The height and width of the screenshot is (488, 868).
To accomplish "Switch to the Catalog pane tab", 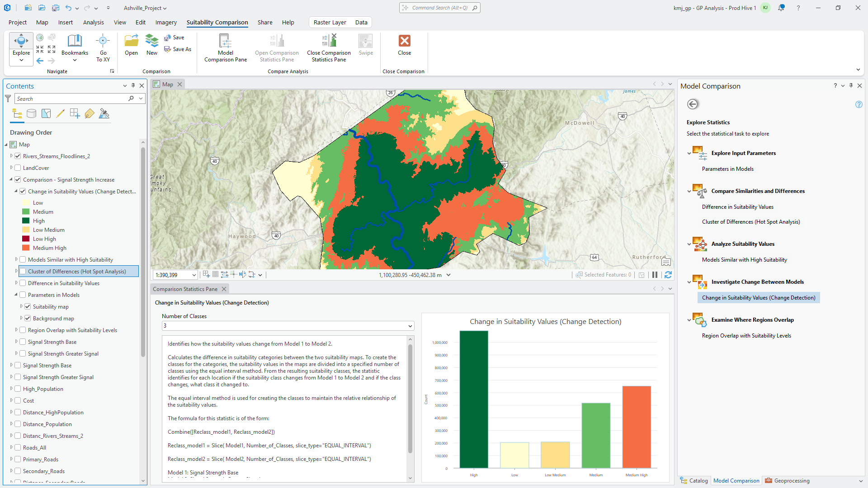I will tap(694, 481).
